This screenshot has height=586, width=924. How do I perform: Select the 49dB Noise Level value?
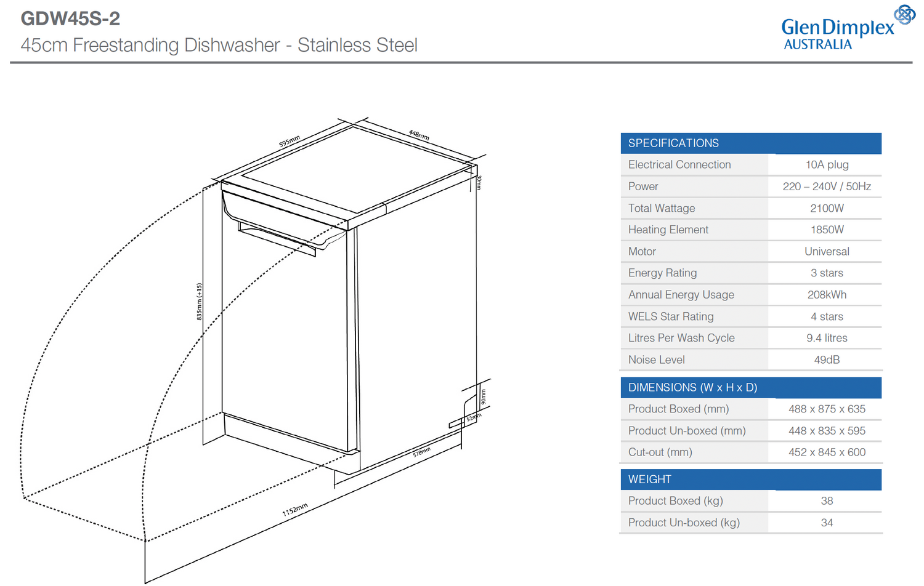[x=827, y=359]
